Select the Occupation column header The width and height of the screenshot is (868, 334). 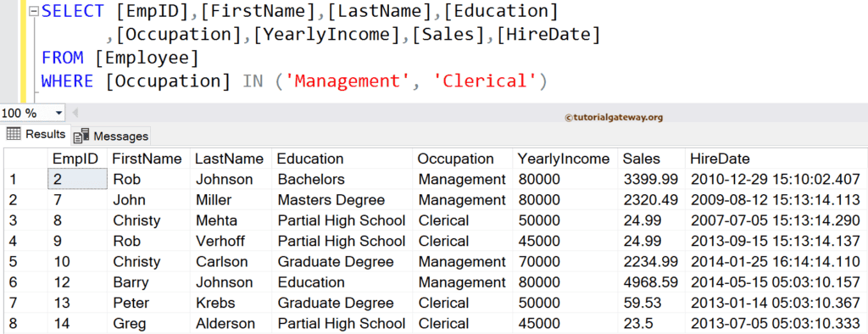(x=463, y=159)
